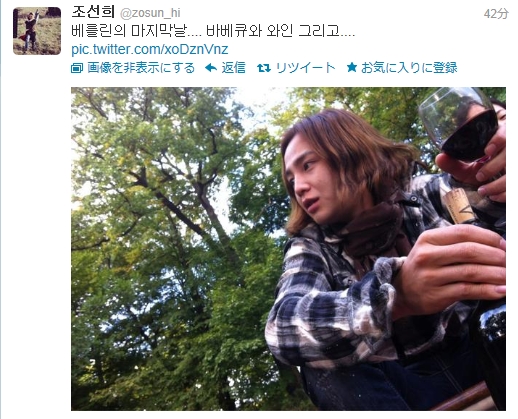
Task: Open the pic.twitter.com/xoDznVnz link
Action: 150,49
